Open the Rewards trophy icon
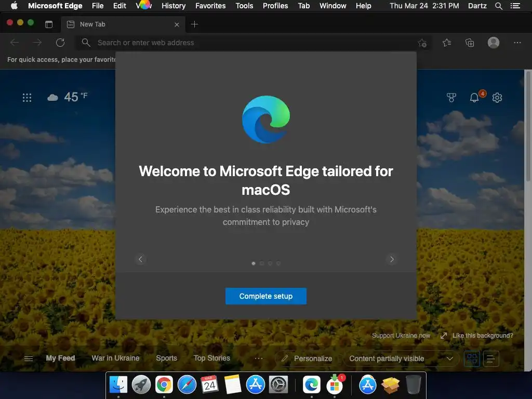 point(451,98)
